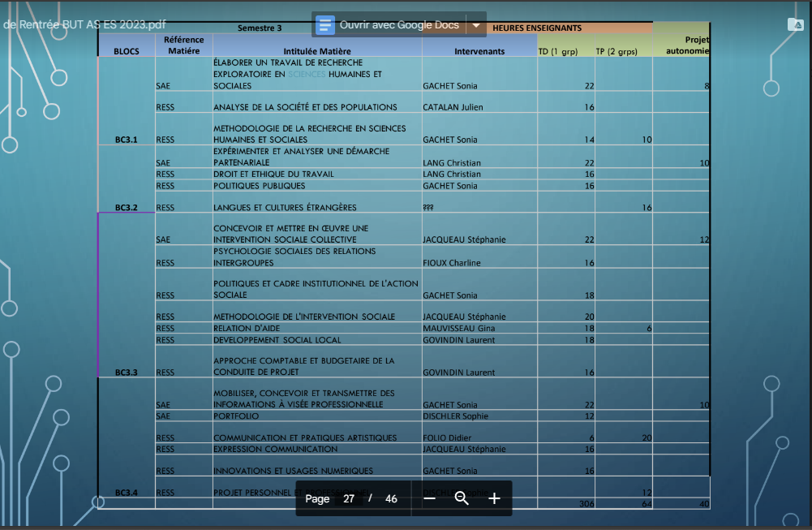Click the page number field showing 27
The image size is (812, 530).
(349, 498)
